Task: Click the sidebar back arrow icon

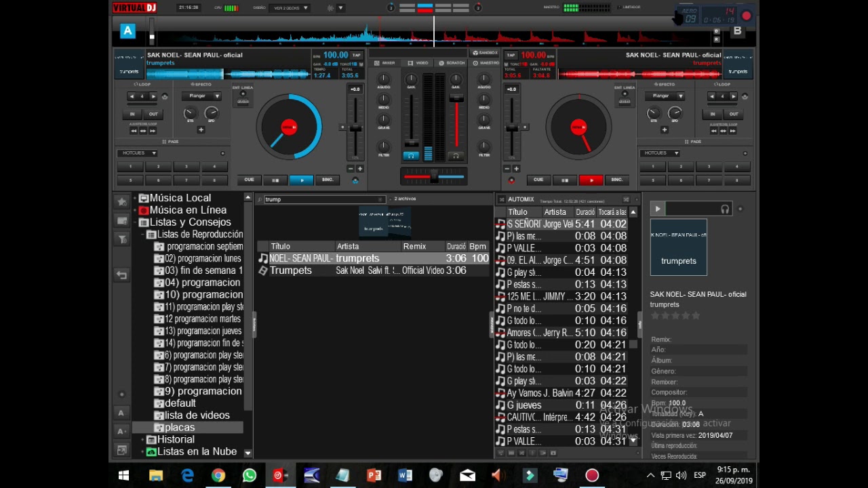Action: pos(122,274)
